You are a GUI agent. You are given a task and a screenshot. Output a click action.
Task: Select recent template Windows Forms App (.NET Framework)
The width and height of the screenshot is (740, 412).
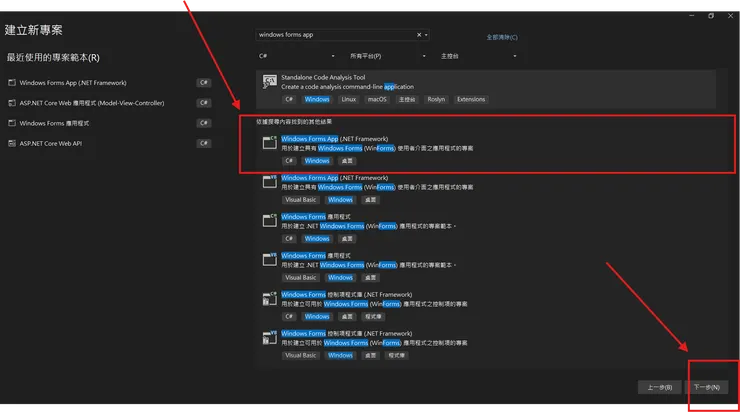coord(73,83)
